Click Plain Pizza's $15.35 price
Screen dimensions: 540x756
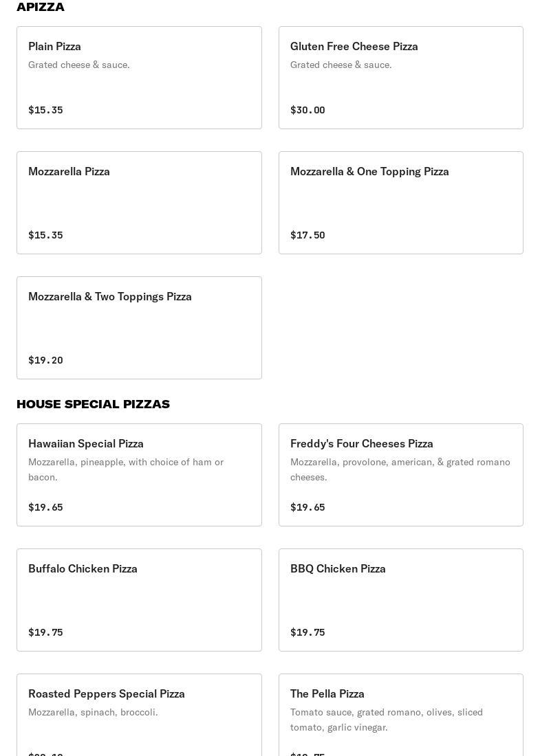click(45, 110)
